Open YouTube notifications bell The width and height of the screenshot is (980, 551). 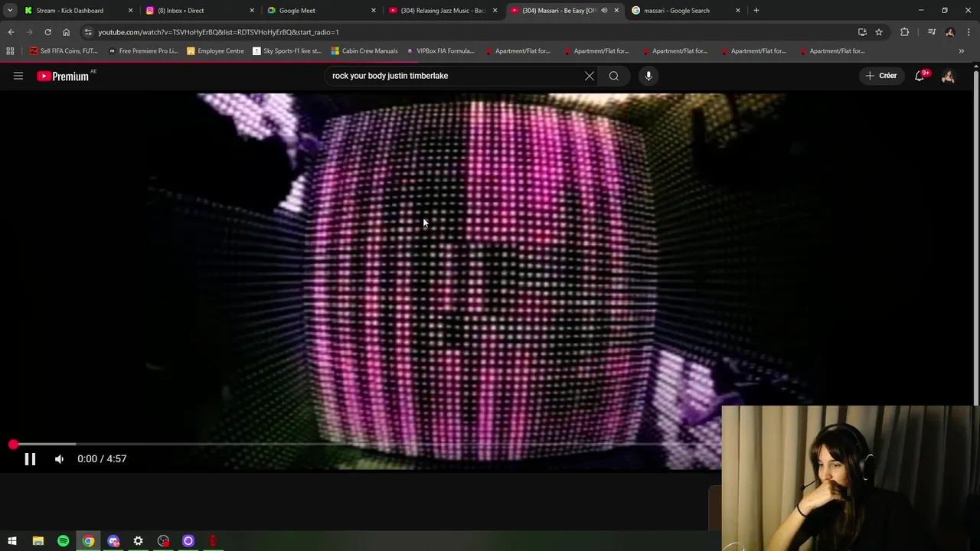tap(920, 76)
